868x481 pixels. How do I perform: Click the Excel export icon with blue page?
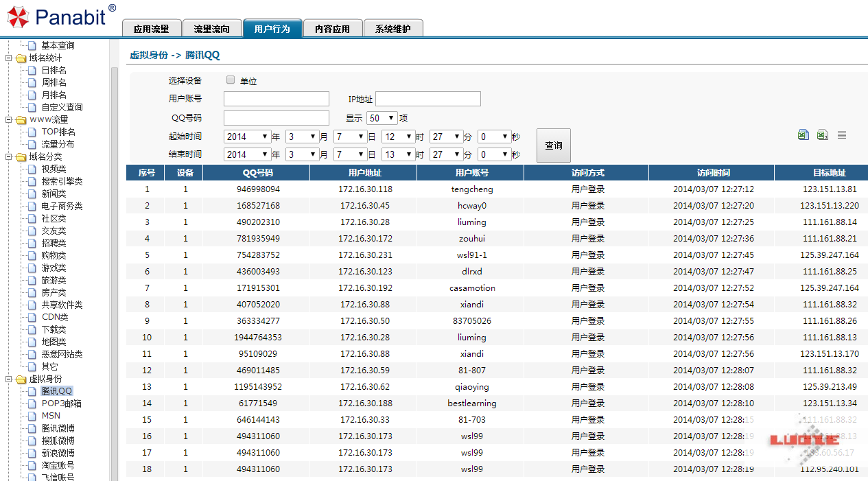[804, 135]
